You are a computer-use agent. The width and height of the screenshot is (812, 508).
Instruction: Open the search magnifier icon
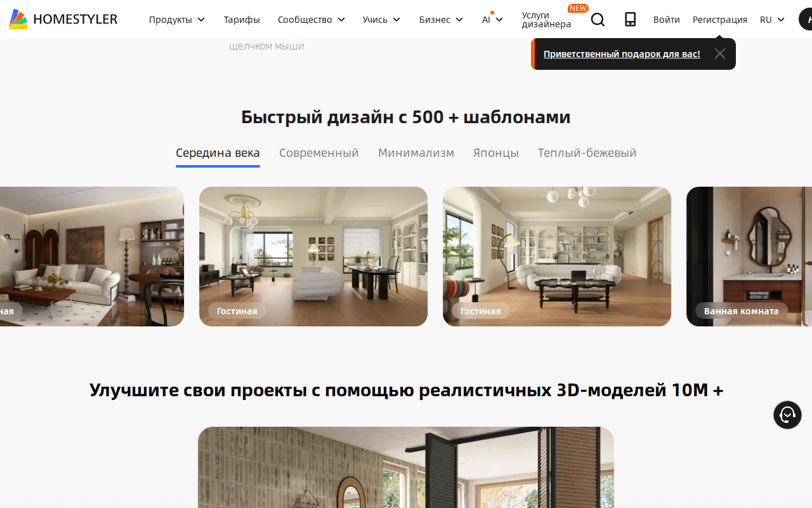tap(598, 20)
